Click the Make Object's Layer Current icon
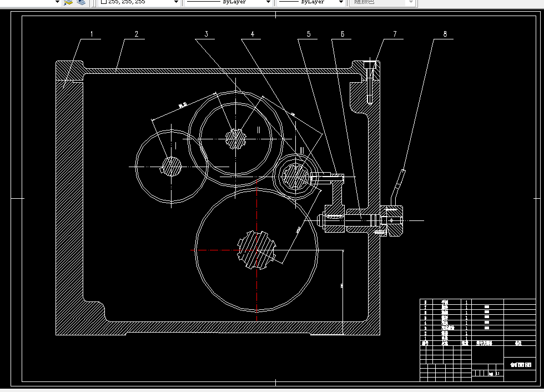The width and height of the screenshot is (544, 392). (68, 2)
